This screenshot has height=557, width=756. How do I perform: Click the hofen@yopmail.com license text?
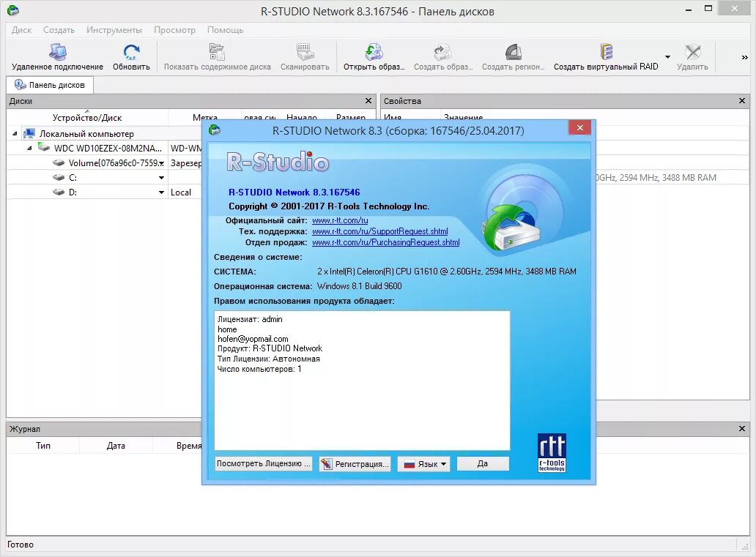[x=253, y=339]
